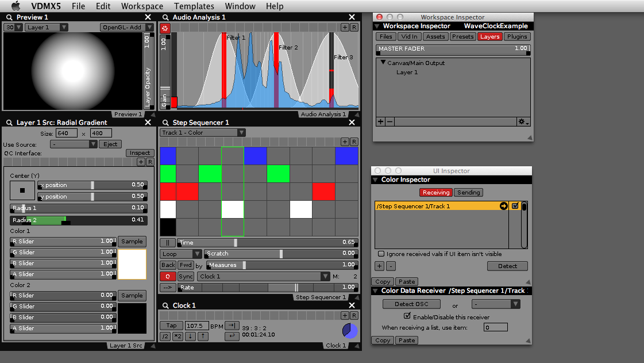Viewport: 644px width, 363px height.
Task: Click the Q quantize button in Step Sequencer
Action: coord(168,276)
